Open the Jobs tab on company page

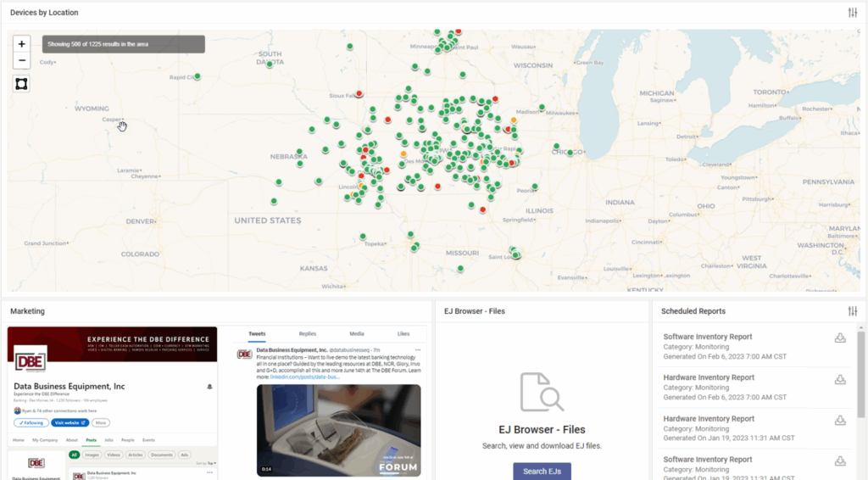(x=109, y=440)
